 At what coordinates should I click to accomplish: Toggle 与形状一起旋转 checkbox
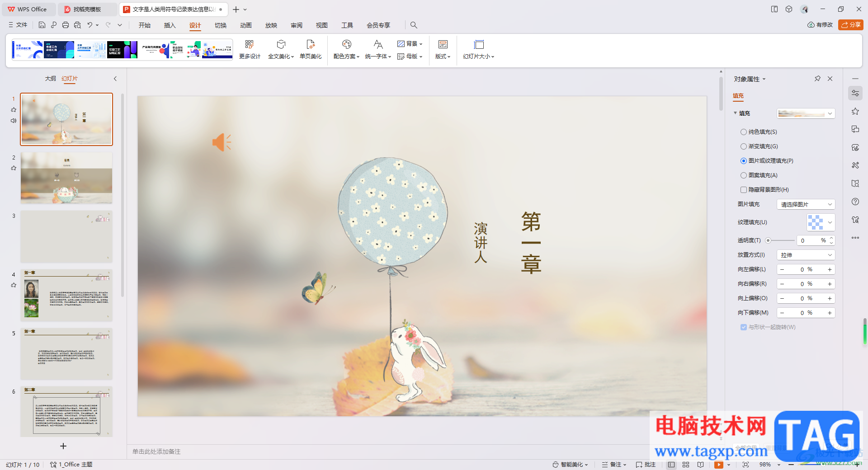click(x=744, y=327)
